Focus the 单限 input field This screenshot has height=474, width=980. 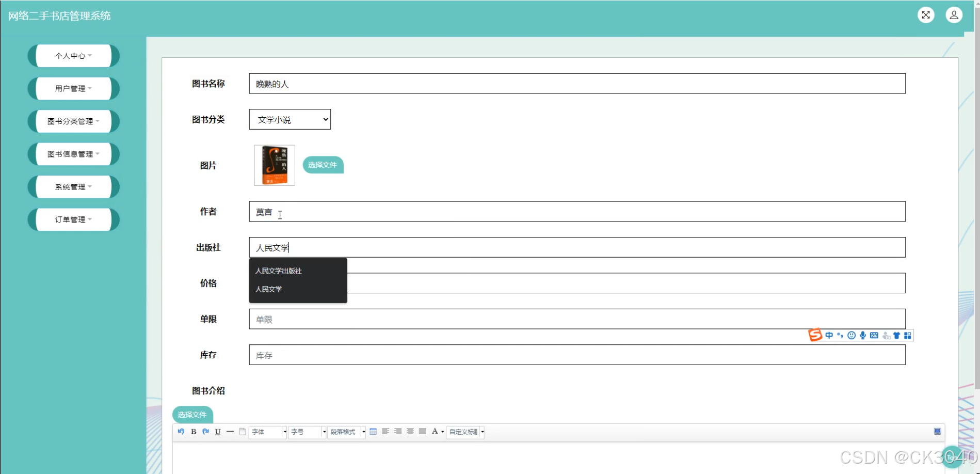[577, 319]
